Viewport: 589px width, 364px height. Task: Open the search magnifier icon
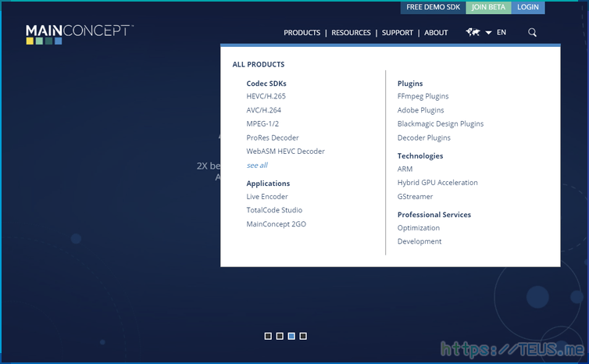pos(532,32)
